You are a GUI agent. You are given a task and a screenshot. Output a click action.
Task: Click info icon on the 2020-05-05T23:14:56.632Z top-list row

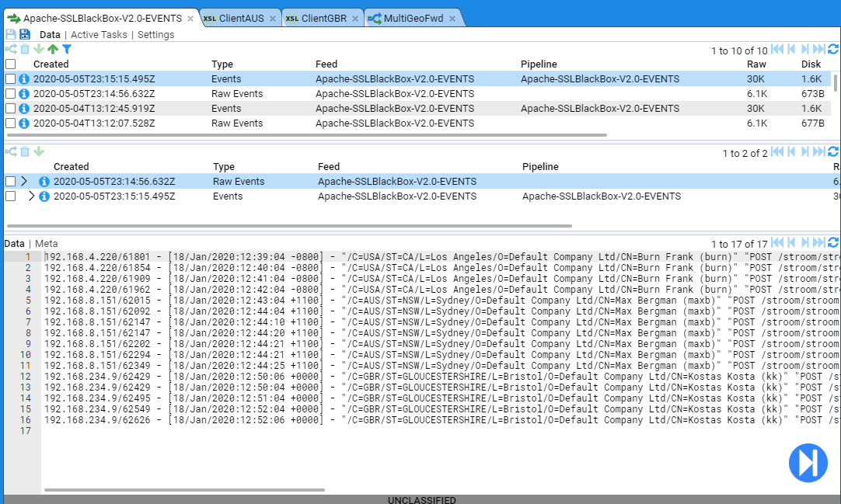(x=24, y=94)
